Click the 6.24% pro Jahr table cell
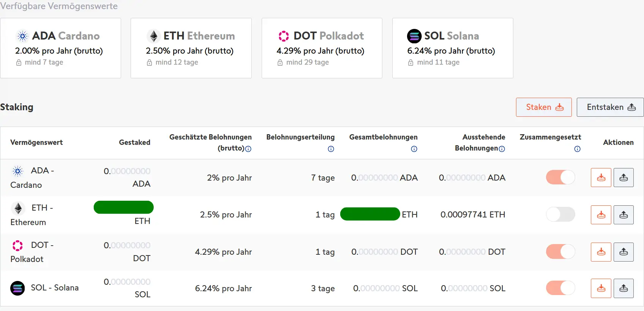The image size is (644, 311). pyautogui.click(x=223, y=288)
